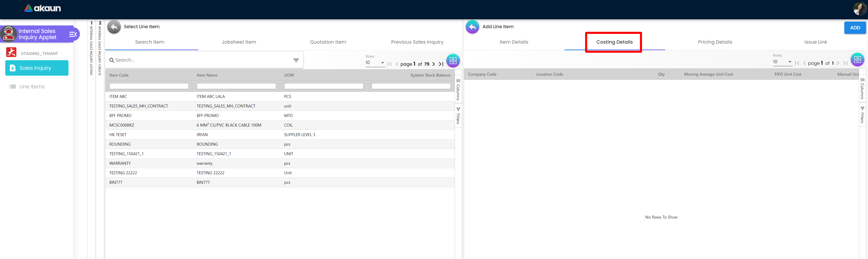Click the grid view icon in the costing panel
868x259 pixels.
coord(857,60)
